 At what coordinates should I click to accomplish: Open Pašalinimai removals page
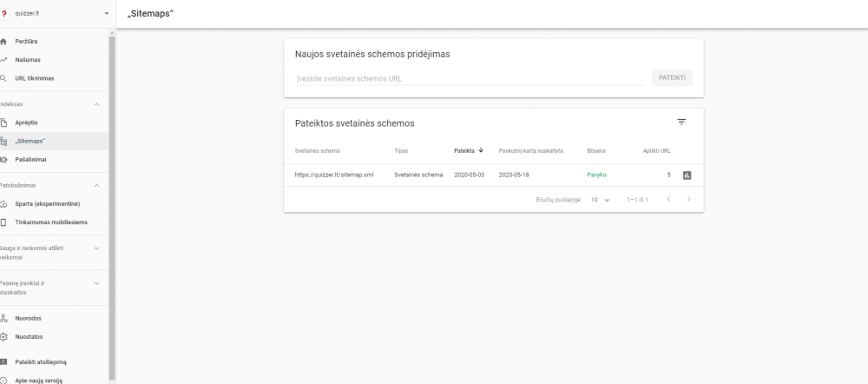click(31, 159)
